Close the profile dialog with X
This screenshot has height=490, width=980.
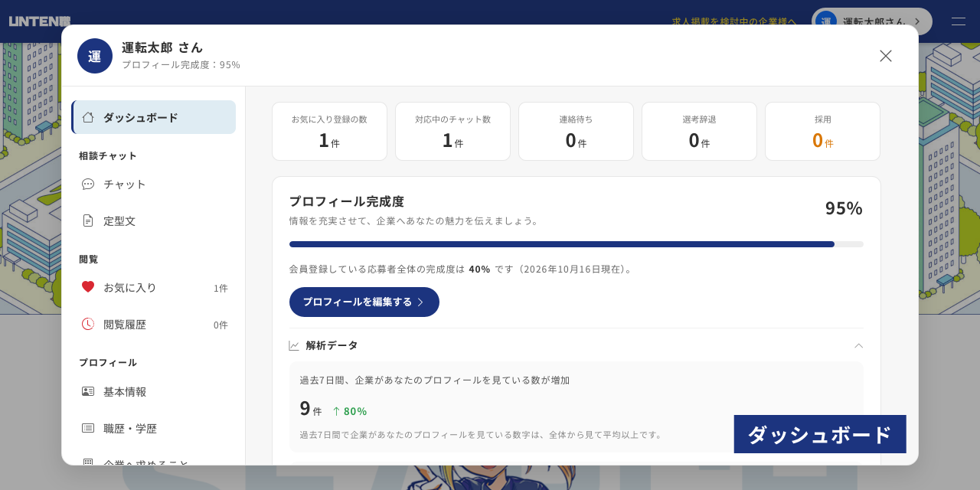(x=886, y=56)
